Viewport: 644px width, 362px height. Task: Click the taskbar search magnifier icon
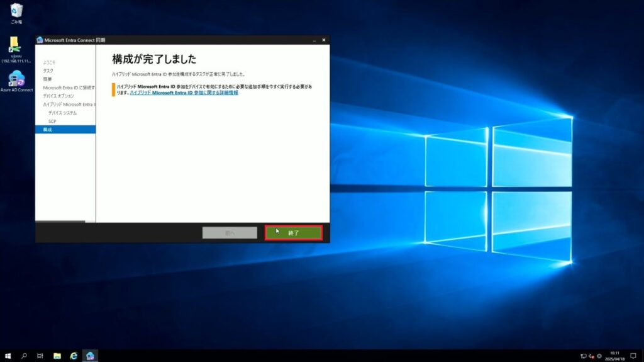point(24,356)
